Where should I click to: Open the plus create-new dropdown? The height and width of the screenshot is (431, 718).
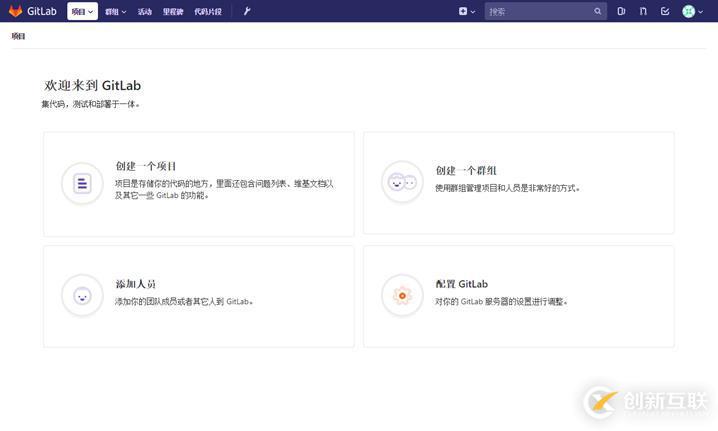pos(467,11)
